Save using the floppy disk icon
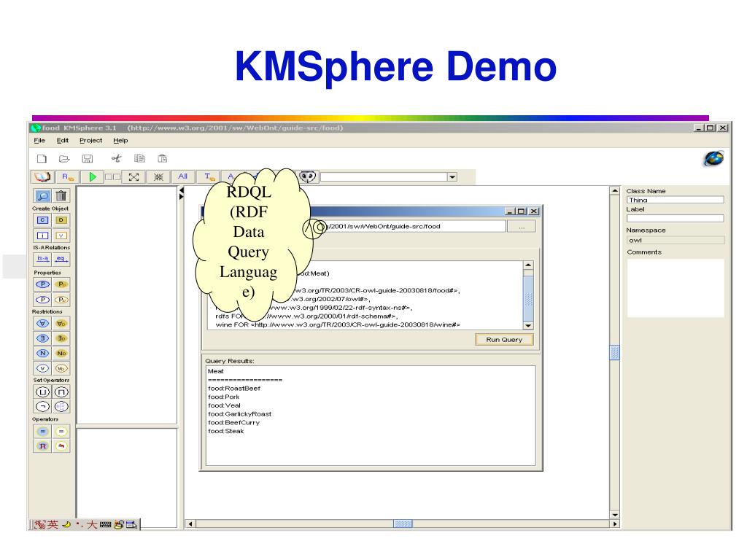Image resolution: width=747 pixels, height=560 pixels. [x=88, y=158]
